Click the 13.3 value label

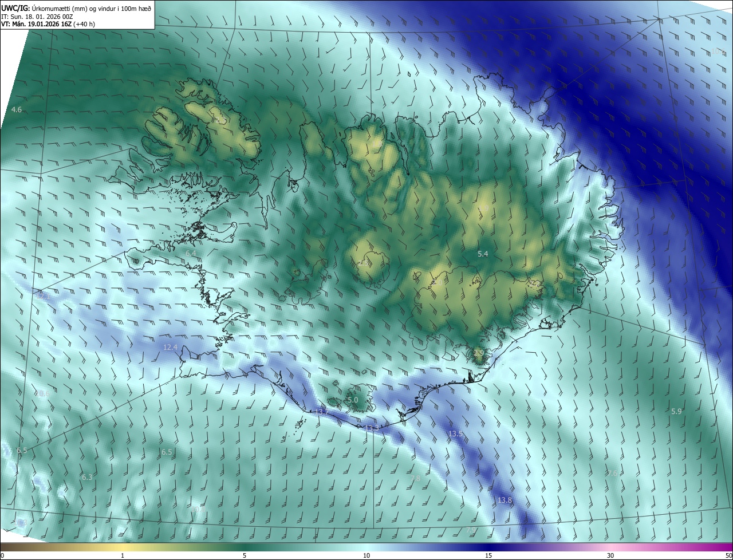tap(372, 428)
